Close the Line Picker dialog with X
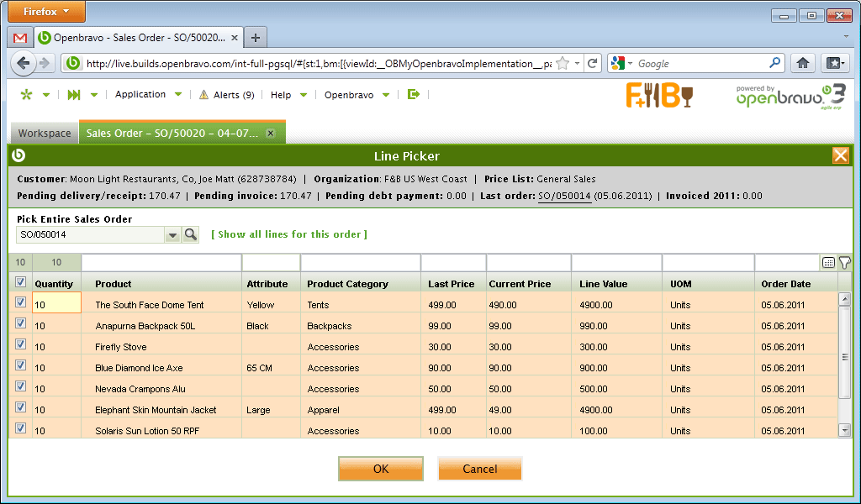 pyautogui.click(x=840, y=155)
